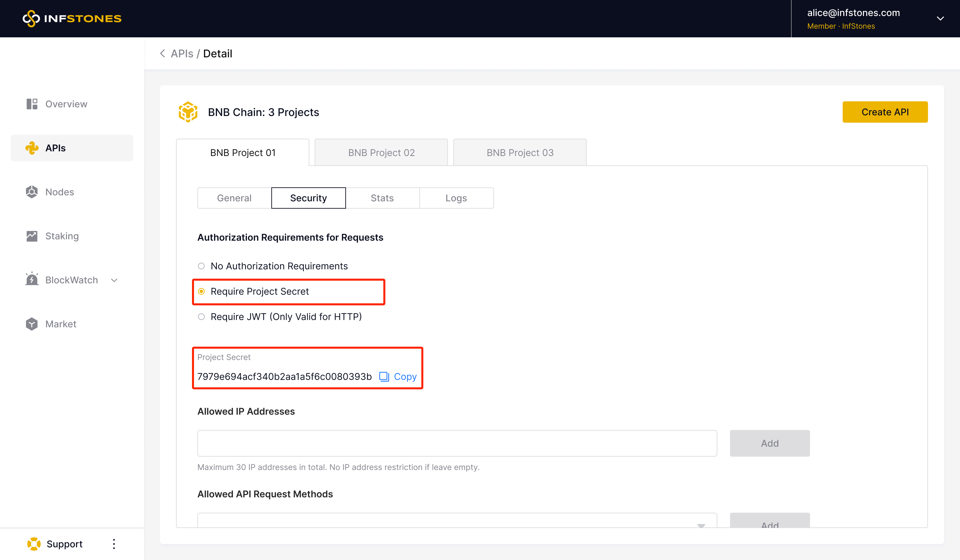Select the APIs item label in the sidebar
The width and height of the screenshot is (960, 560).
click(x=56, y=148)
